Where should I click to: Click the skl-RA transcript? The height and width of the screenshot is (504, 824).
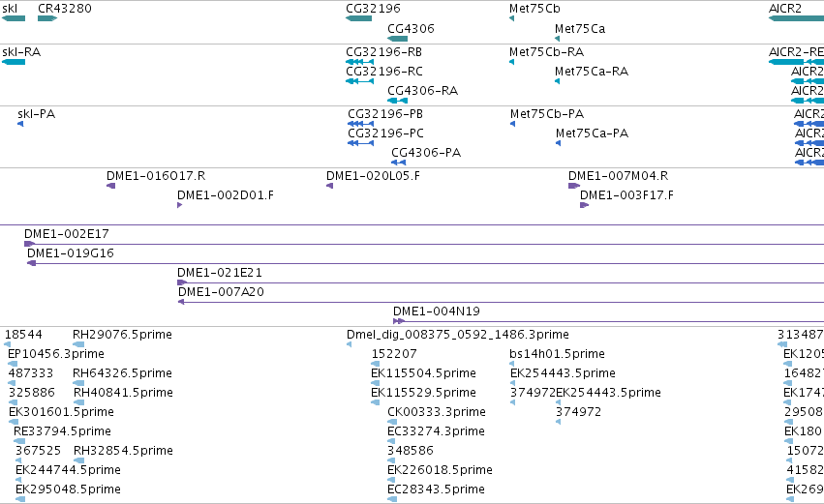pyautogui.click(x=14, y=62)
